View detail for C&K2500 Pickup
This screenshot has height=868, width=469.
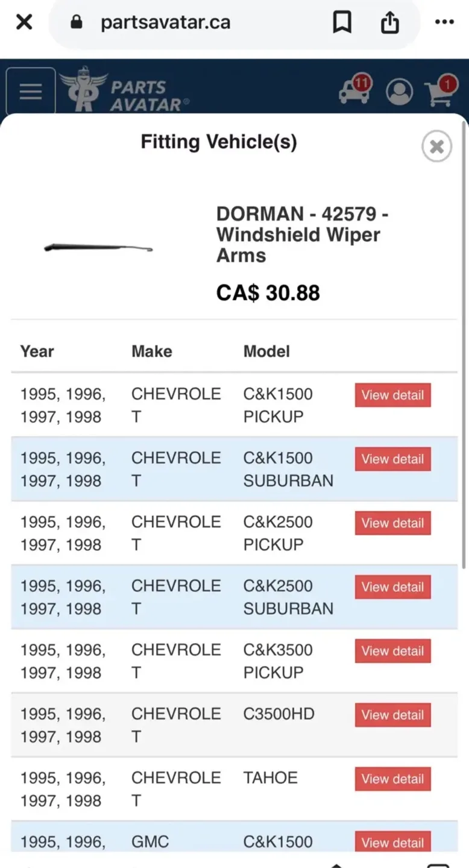click(x=392, y=523)
